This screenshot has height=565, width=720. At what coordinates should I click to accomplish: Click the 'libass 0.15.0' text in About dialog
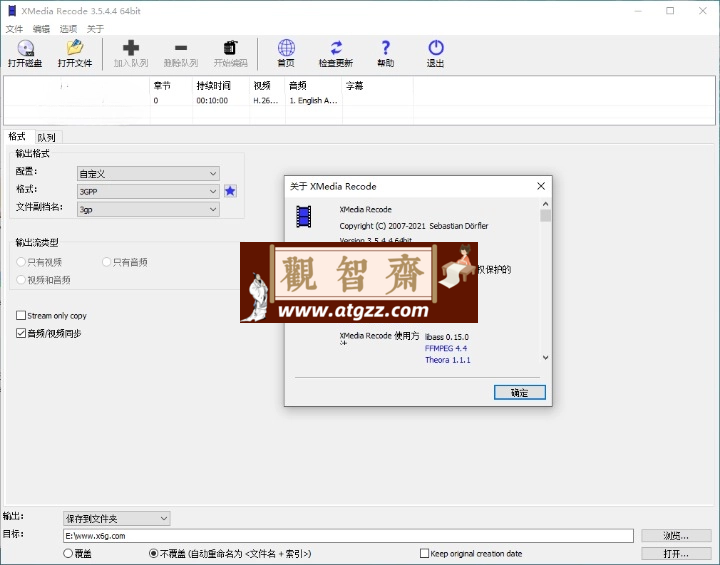point(447,337)
